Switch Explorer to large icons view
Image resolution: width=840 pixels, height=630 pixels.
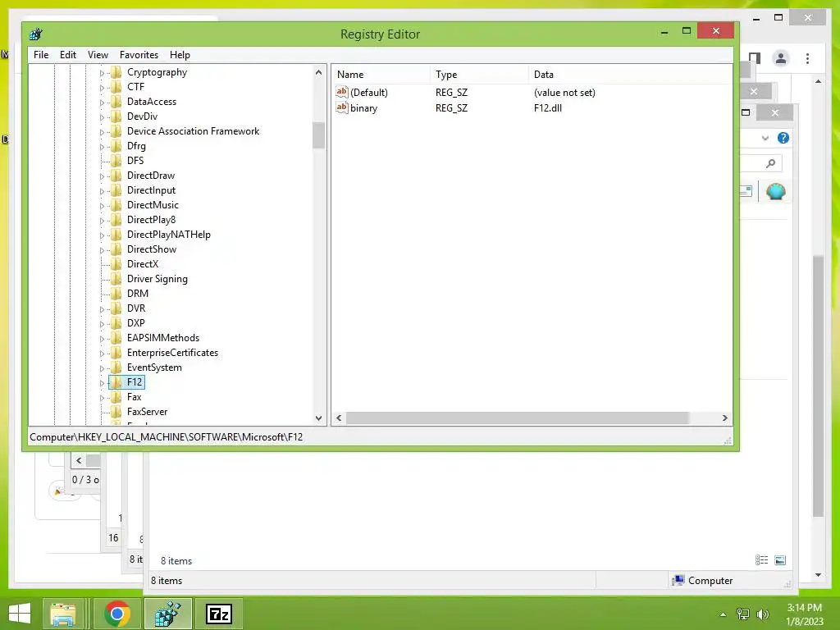coord(780,560)
